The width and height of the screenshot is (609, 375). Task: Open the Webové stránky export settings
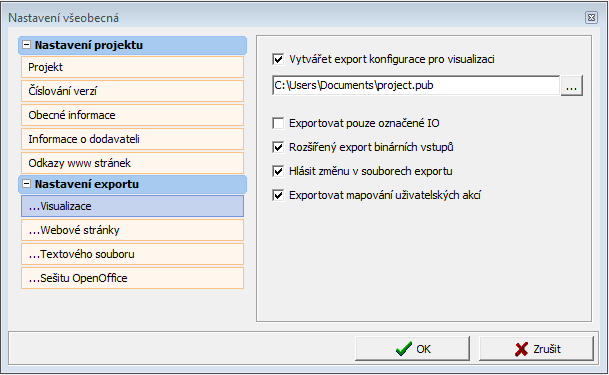(132, 230)
